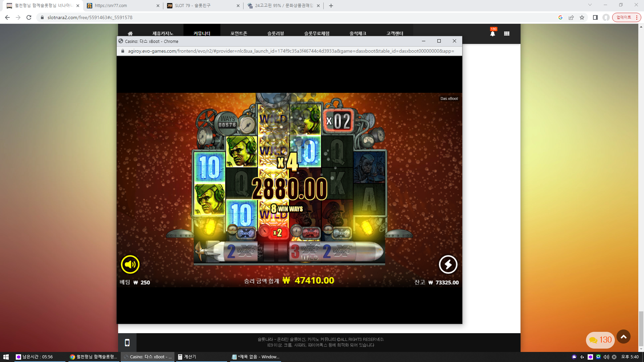
Task: Switch to the 24고고핀 95% tab
Action: pos(284,6)
